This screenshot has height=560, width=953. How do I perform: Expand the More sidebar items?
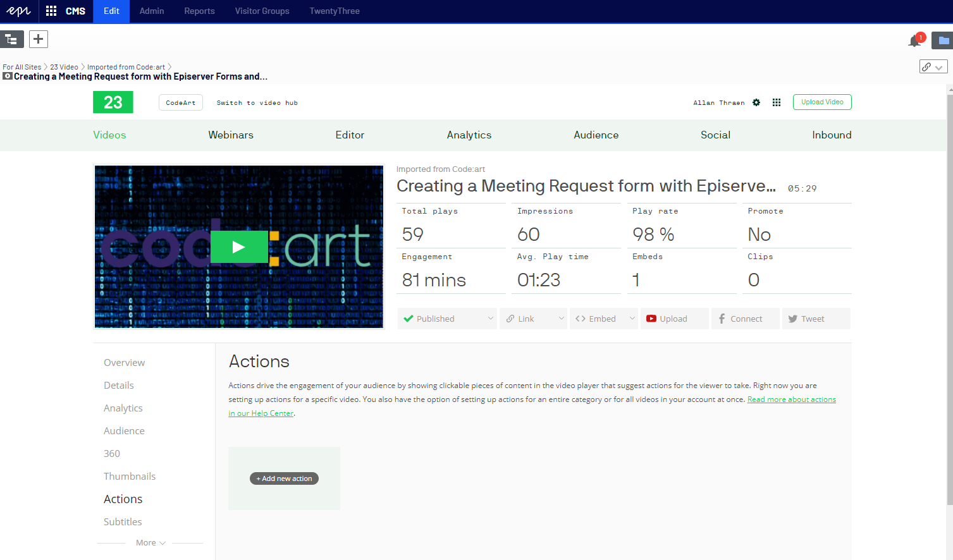tap(151, 543)
